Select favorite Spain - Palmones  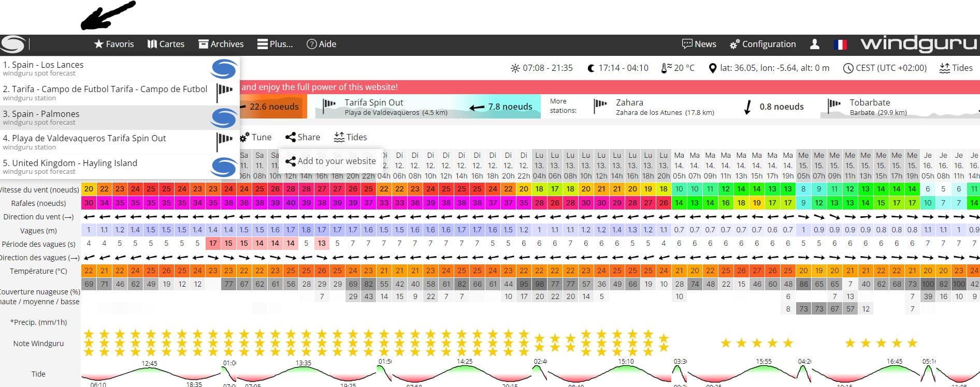click(120, 117)
